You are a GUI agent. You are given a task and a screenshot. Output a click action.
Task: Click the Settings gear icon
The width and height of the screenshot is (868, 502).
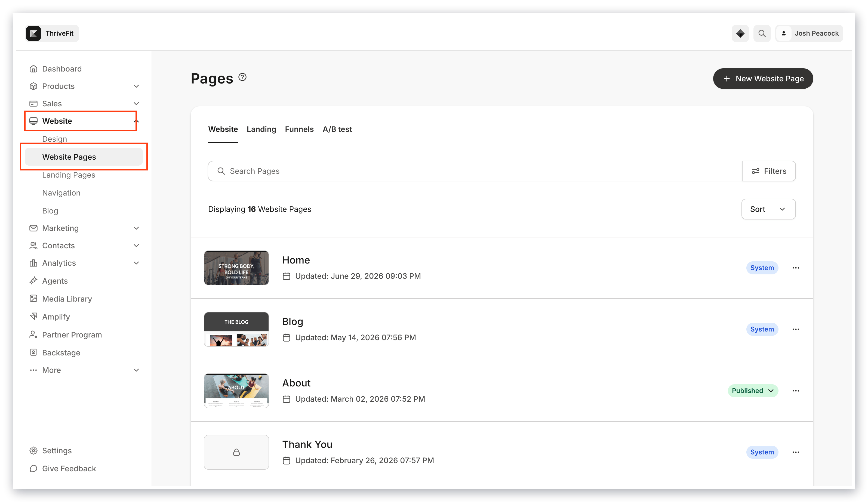(x=33, y=450)
